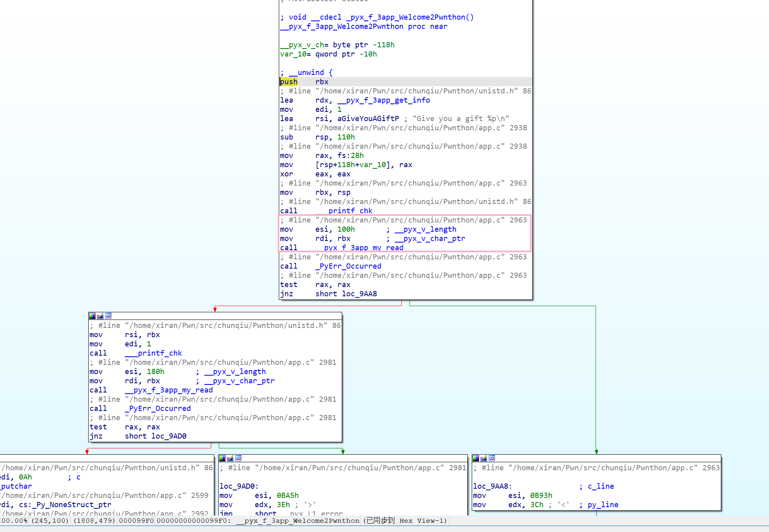Click the '__pyx_f_3app_Welcome2Pwnthon proc near' line

click(x=364, y=26)
